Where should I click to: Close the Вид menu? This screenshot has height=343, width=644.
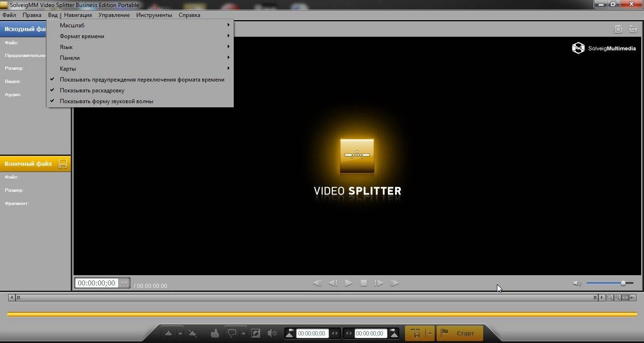click(52, 15)
